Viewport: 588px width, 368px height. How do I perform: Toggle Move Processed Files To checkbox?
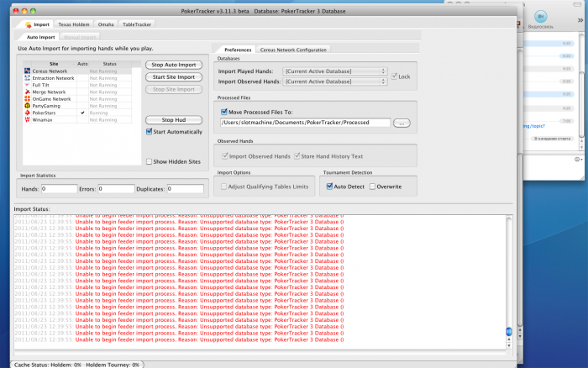point(224,112)
